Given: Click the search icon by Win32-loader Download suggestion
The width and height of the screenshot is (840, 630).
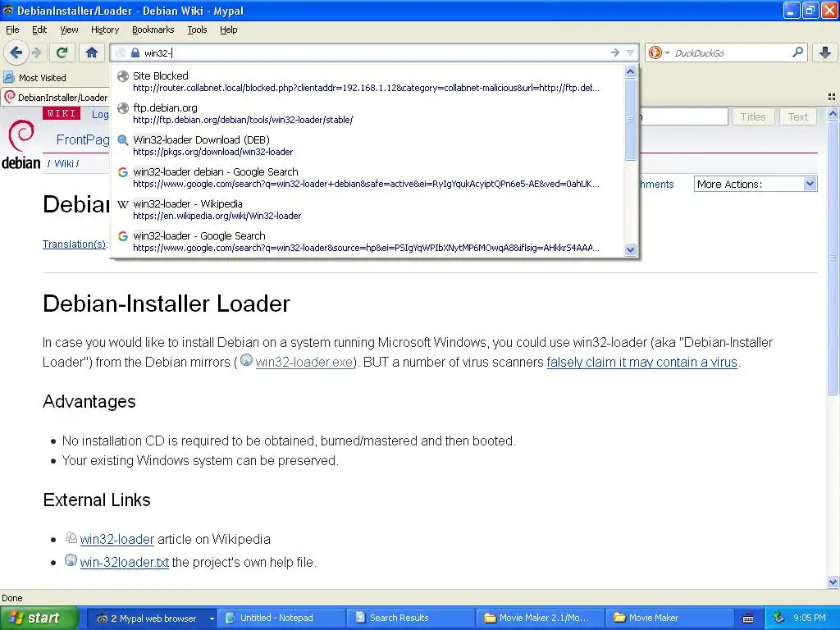Looking at the screenshot, I should (123, 140).
